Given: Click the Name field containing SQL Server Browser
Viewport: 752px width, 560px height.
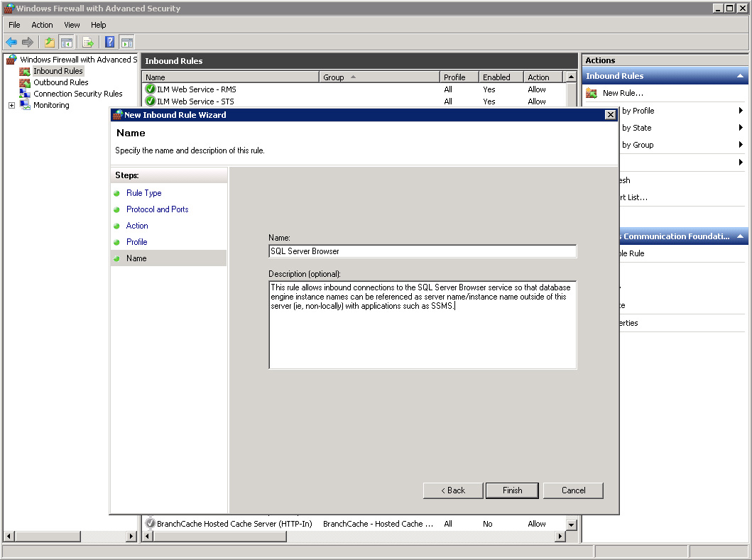Looking at the screenshot, I should pos(423,251).
